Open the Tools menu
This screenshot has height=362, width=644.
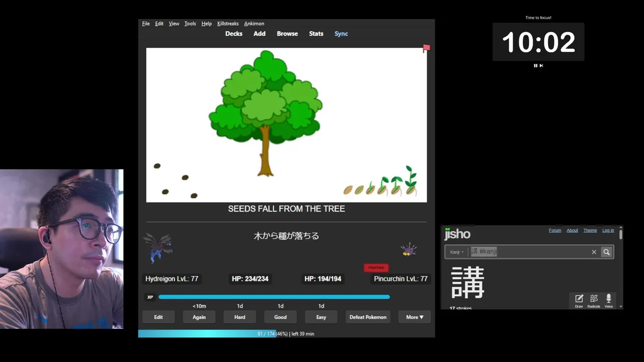[190, 24]
